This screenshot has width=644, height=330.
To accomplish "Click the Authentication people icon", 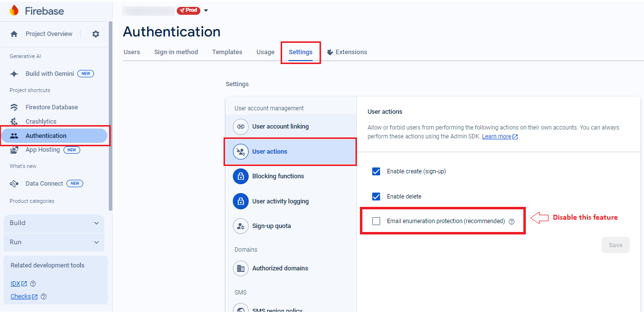I will pos(14,136).
